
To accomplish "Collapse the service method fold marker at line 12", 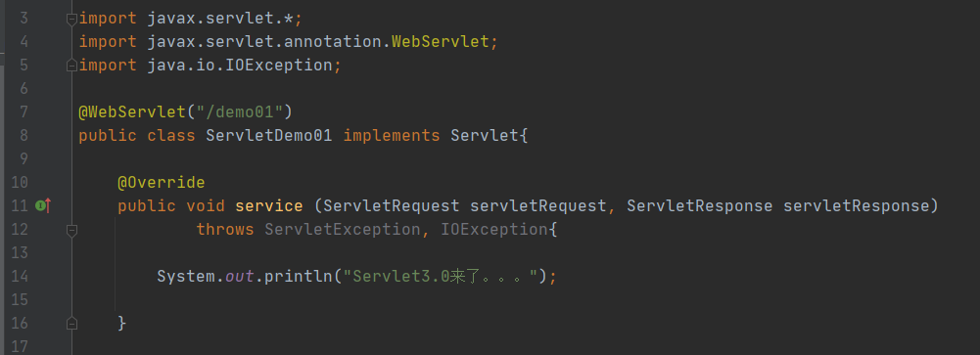I will pyautogui.click(x=71, y=230).
